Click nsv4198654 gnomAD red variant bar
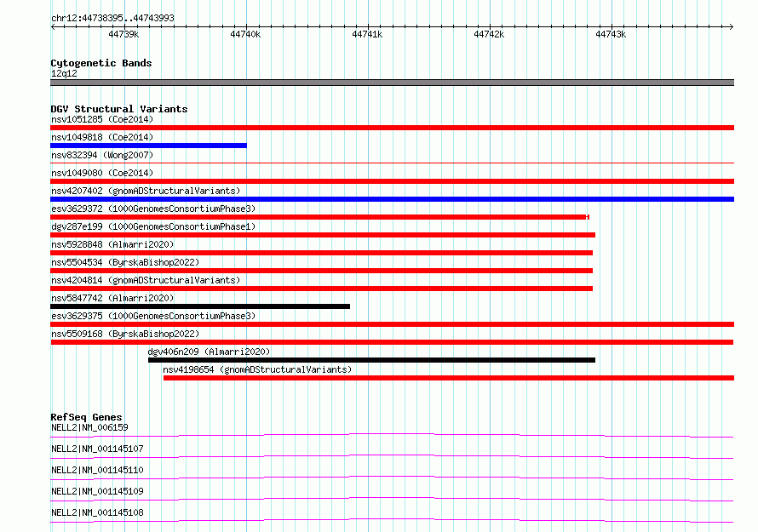The width and height of the screenshot is (758, 532). click(449, 378)
